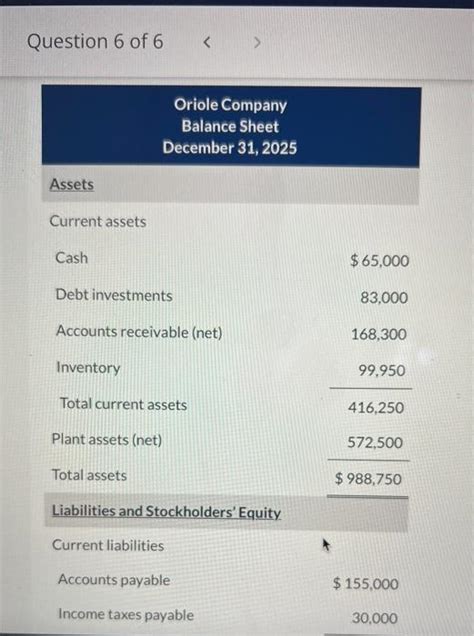
Task: Click the Plant assets (net) label
Action: point(107,440)
